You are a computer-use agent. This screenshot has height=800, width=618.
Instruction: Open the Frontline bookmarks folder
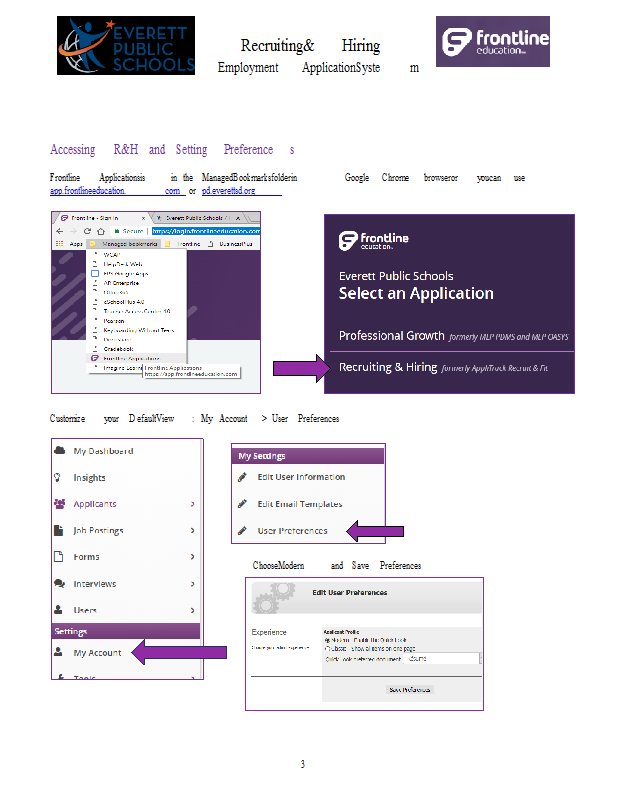point(183,244)
